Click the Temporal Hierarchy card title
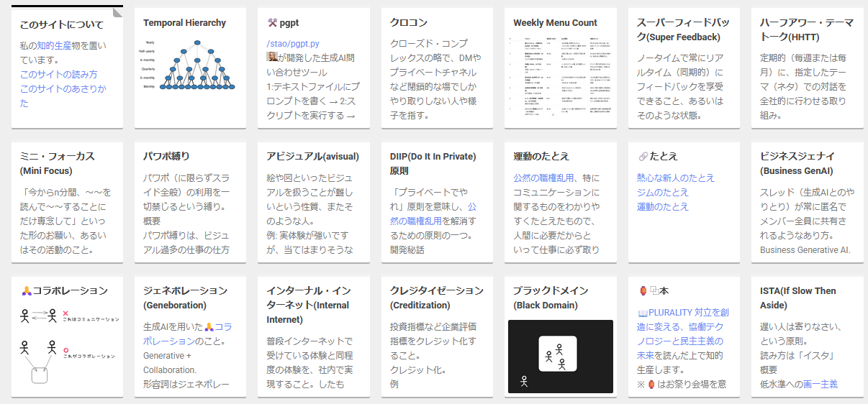 (184, 23)
